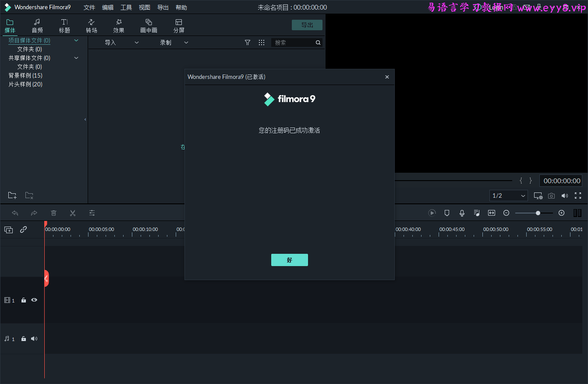Screen dimensions: 588x384
Task: Switch to the 转场 transitions tab
Action: point(92,26)
